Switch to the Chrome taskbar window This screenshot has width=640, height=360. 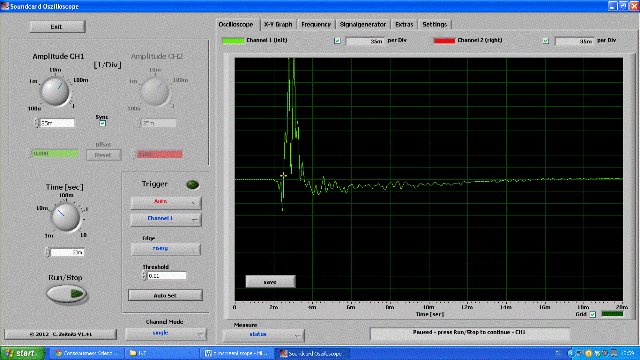pyautogui.click(x=87, y=353)
